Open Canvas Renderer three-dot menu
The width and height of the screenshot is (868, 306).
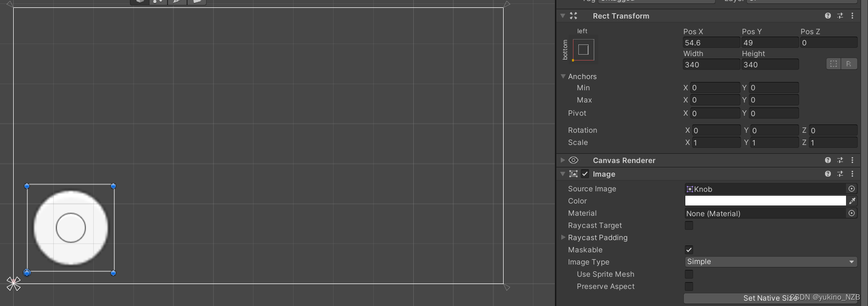point(852,160)
